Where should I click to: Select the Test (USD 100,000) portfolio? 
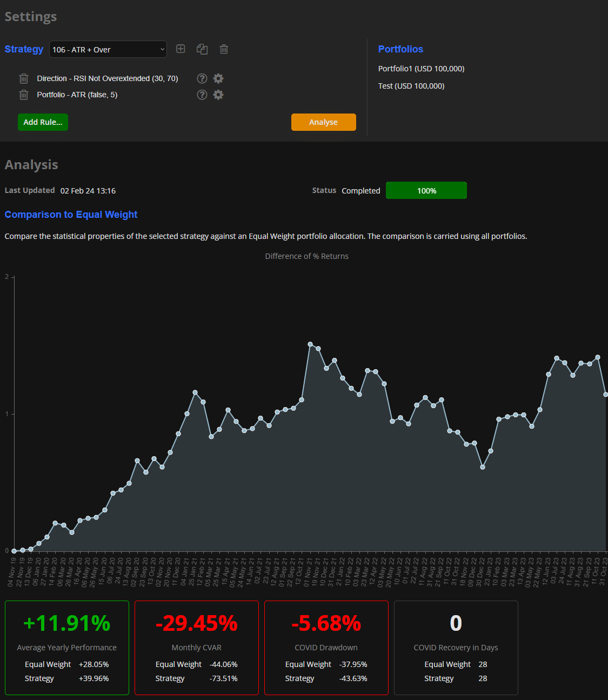[411, 86]
